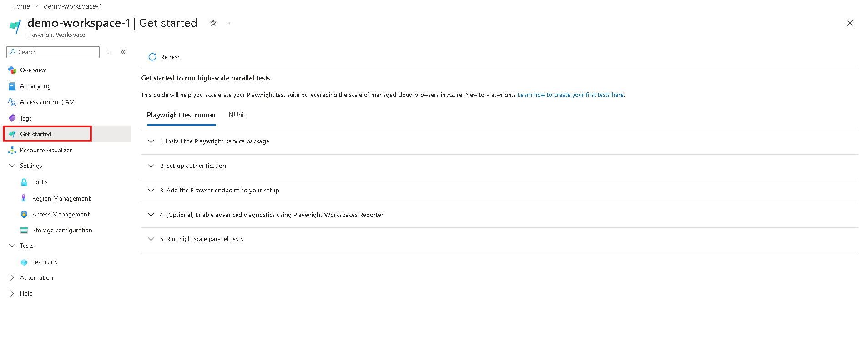Open the first tests learning link
The width and height of the screenshot is (868, 352).
point(570,95)
